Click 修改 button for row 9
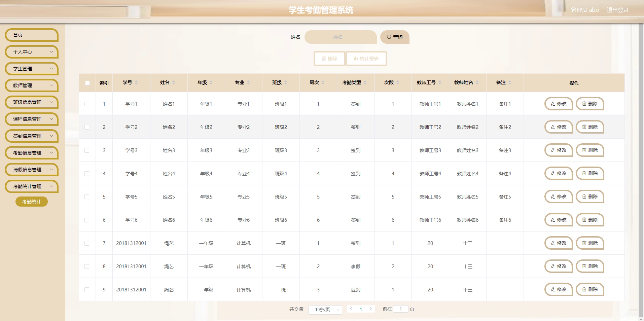 point(559,289)
